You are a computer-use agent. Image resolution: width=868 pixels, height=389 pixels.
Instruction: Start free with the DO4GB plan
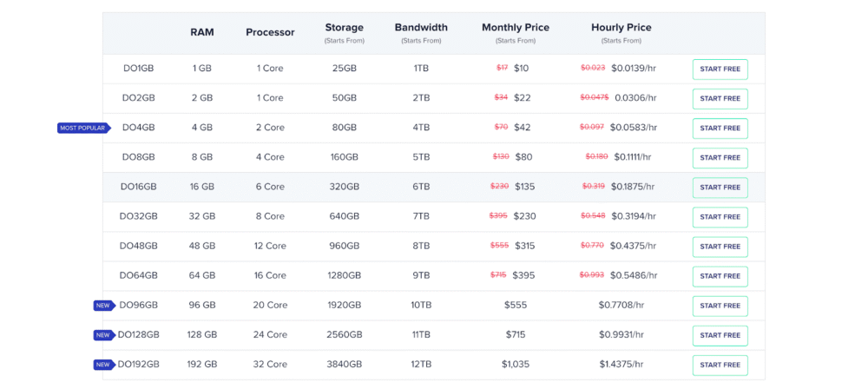tap(720, 129)
